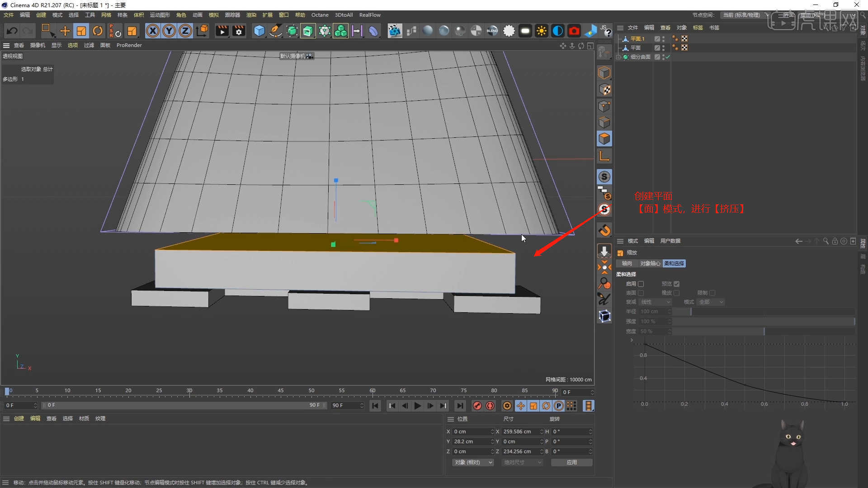868x488 pixels.
Task: Switch to Model mode in the side palette
Action: (x=604, y=73)
